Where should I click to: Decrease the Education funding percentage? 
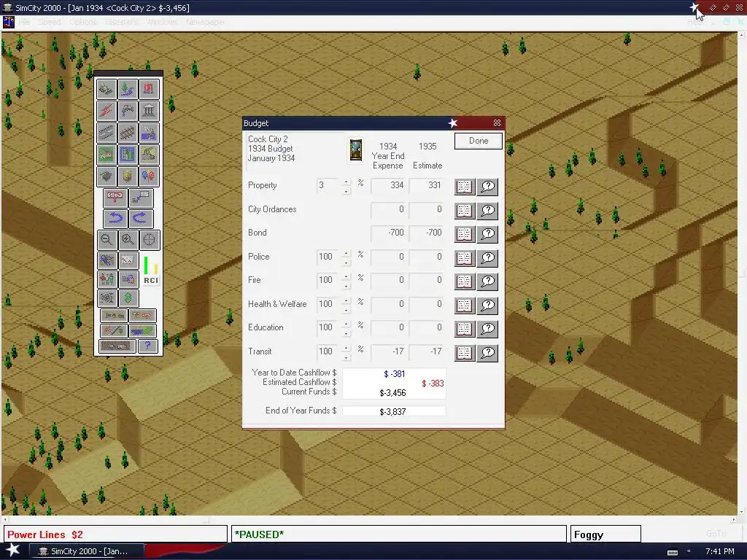pyautogui.click(x=347, y=333)
